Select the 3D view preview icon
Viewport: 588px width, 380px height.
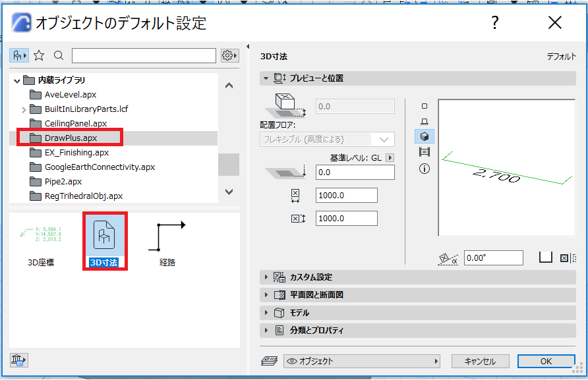[x=425, y=136]
